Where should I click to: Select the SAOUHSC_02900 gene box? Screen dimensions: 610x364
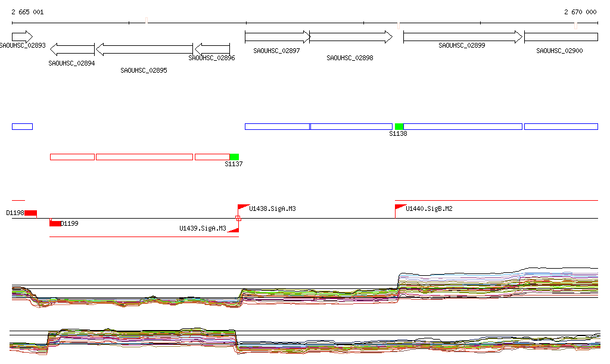pyautogui.click(x=561, y=37)
